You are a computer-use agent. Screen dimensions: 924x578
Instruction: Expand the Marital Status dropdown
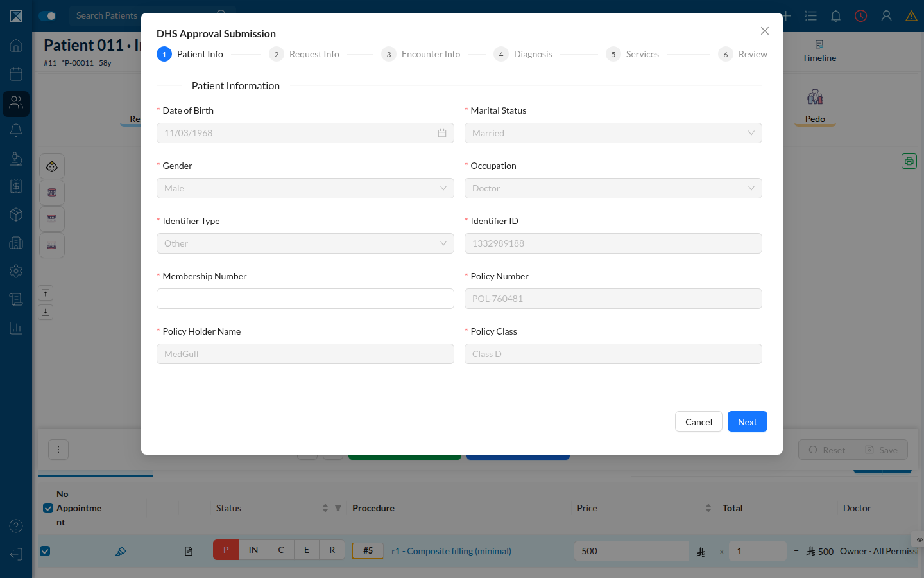click(x=613, y=133)
